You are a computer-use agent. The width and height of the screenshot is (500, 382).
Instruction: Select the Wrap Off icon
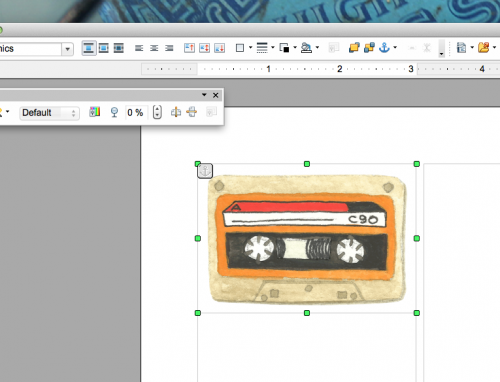click(89, 48)
